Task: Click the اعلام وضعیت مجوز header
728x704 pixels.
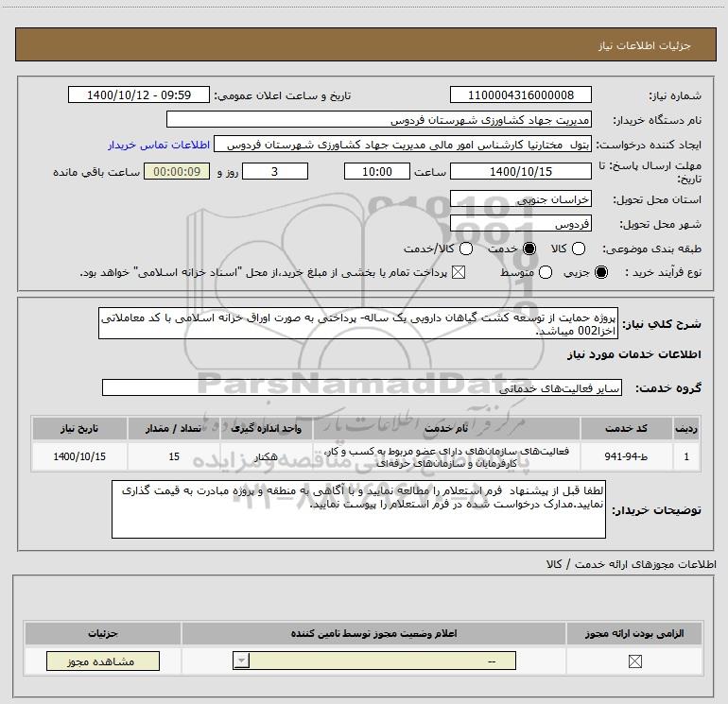Action: point(373,633)
